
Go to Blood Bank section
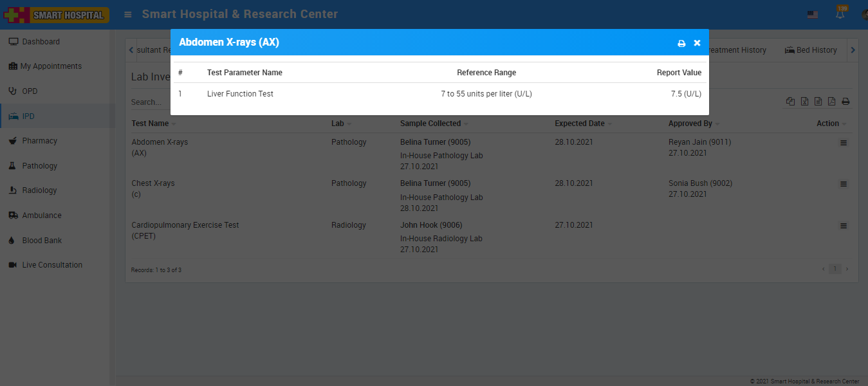tap(42, 241)
